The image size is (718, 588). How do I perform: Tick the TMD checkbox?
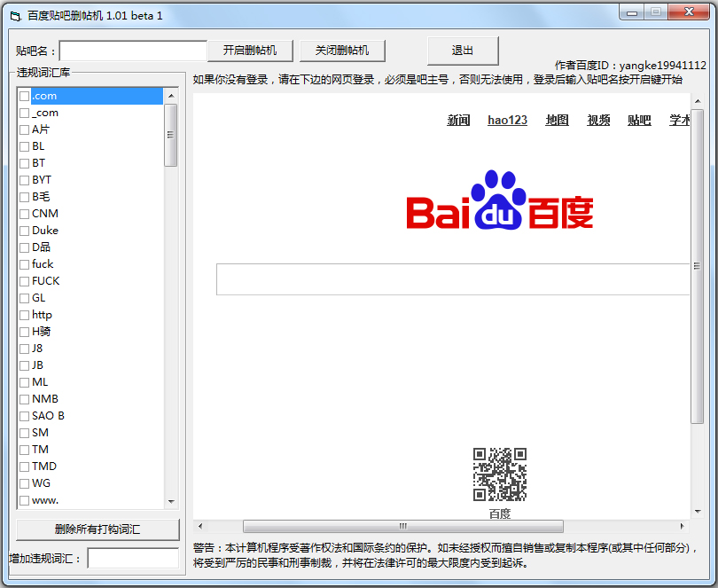24,467
